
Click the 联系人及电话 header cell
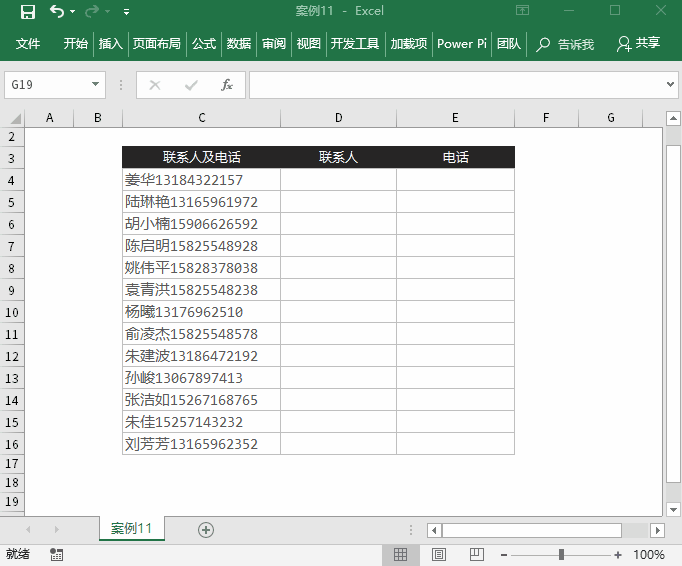pos(201,157)
